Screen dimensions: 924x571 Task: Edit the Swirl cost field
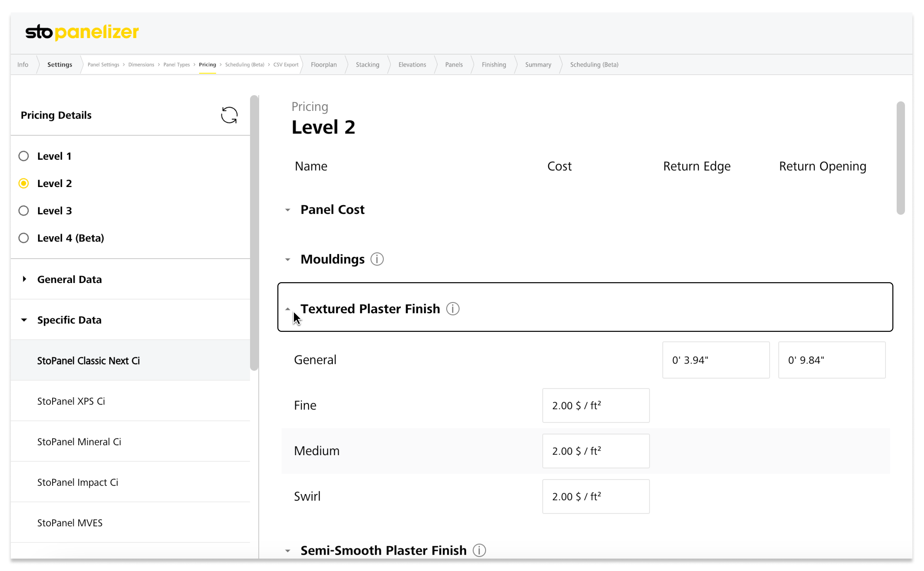596,496
